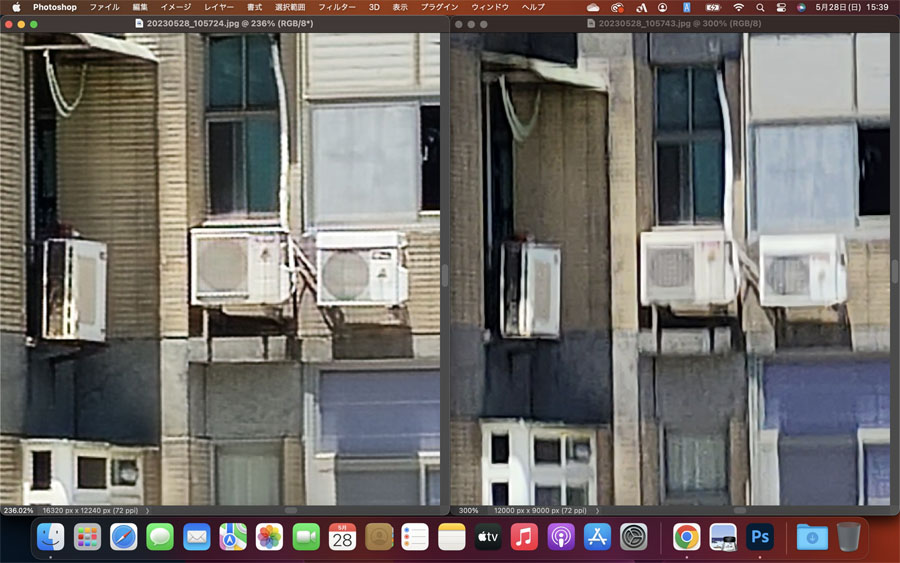
Task: Open the Preview app in Dock
Action: point(723,537)
